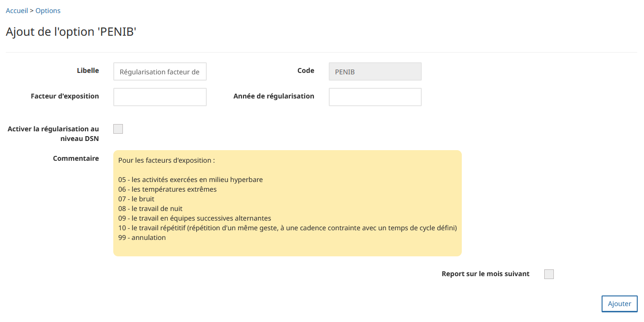The width and height of the screenshot is (644, 322).
Task: Click the '99 - annulation' comment line
Action: pyautogui.click(x=142, y=238)
